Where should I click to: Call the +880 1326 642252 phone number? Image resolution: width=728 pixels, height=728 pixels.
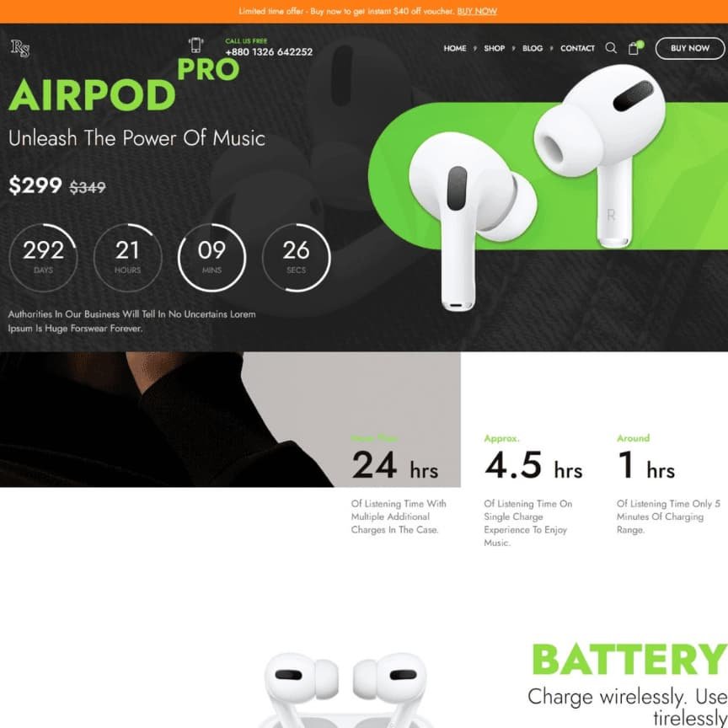(269, 52)
